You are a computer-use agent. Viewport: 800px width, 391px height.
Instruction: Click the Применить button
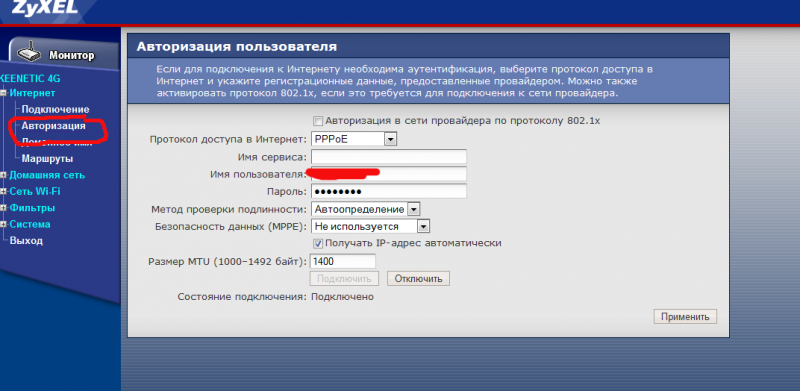tap(685, 316)
